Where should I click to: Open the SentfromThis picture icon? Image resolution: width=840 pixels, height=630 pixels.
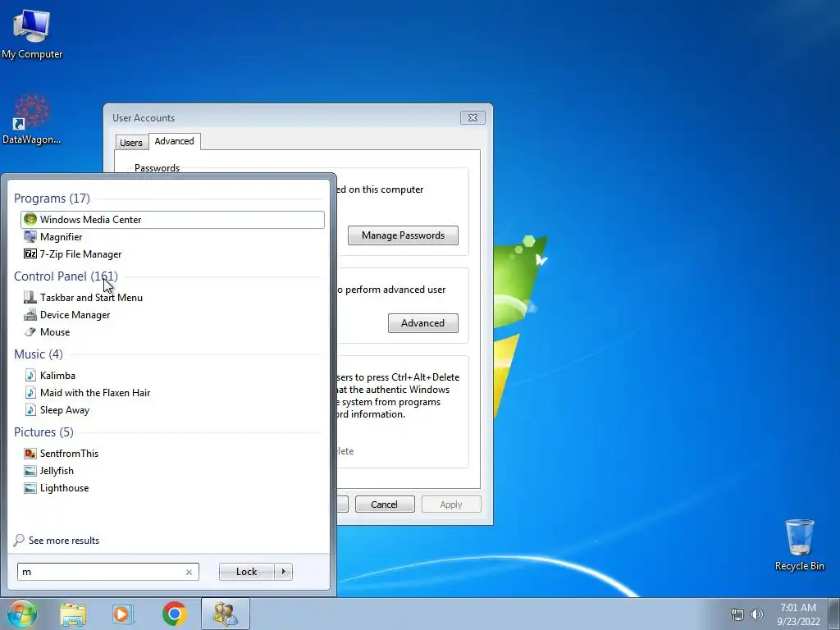(x=30, y=453)
